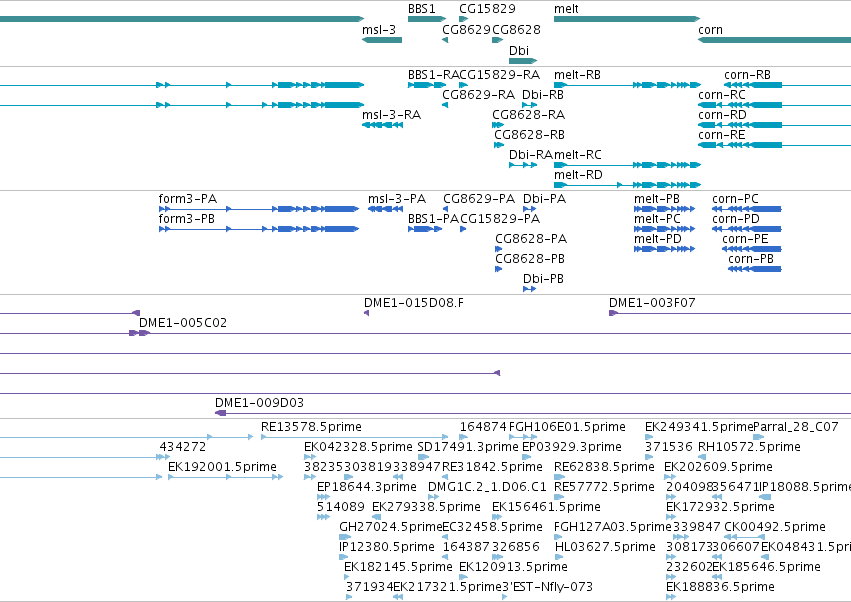Image resolution: width=851 pixels, height=602 pixels.
Task: Click the CG8628-PB label
Action: coord(530,259)
